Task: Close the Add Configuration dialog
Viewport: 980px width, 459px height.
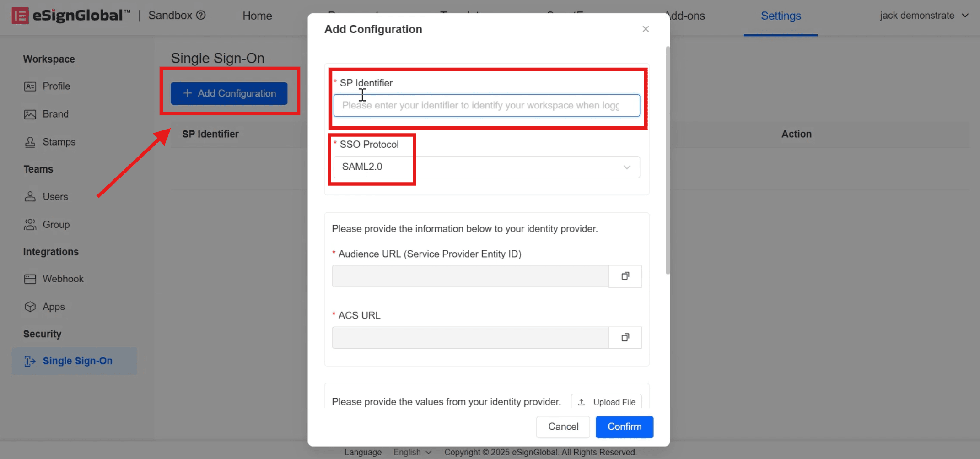Action: point(646,29)
